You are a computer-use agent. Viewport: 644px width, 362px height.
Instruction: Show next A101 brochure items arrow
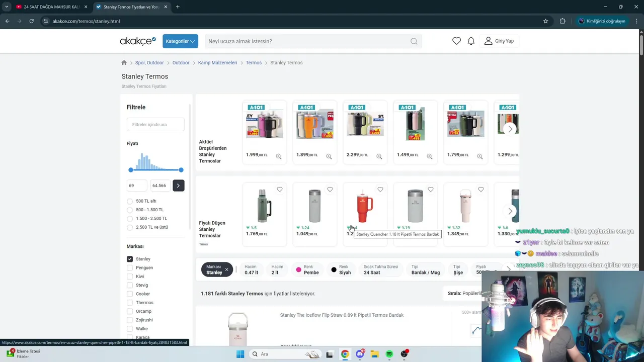point(510,129)
